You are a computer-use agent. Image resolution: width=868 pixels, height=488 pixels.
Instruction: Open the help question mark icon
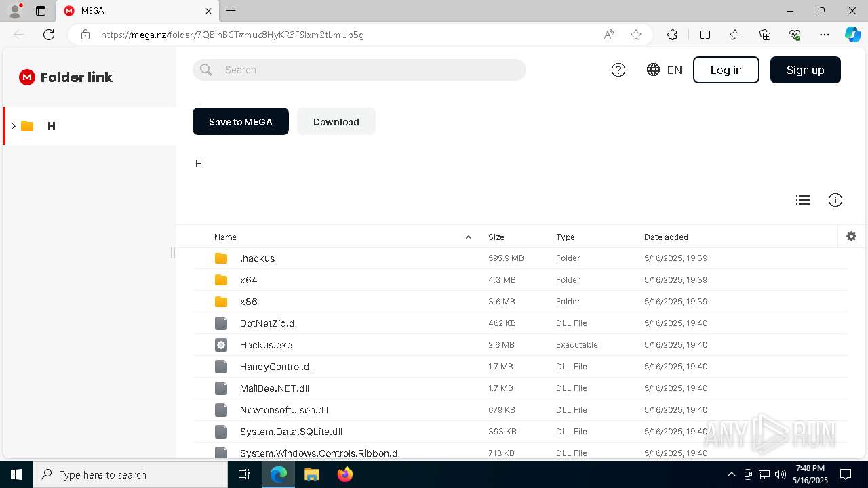618,70
